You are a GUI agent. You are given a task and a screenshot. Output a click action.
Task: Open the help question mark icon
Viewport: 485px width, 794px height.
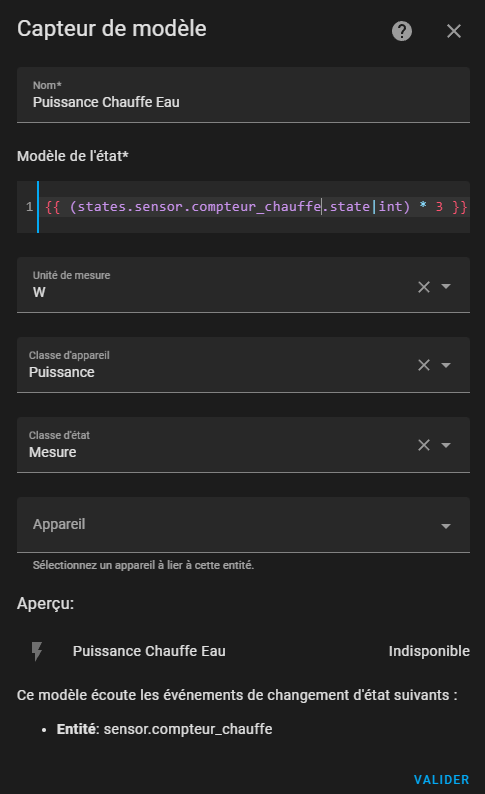[x=402, y=31]
